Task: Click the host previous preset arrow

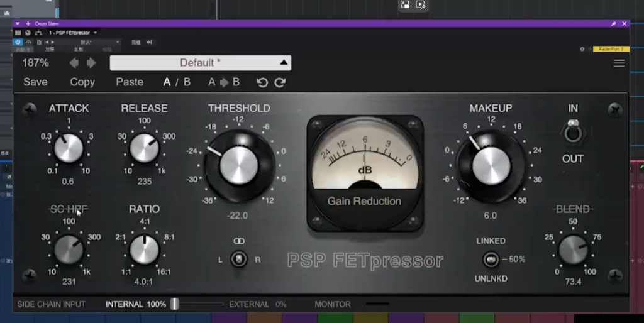Action: click(47, 42)
